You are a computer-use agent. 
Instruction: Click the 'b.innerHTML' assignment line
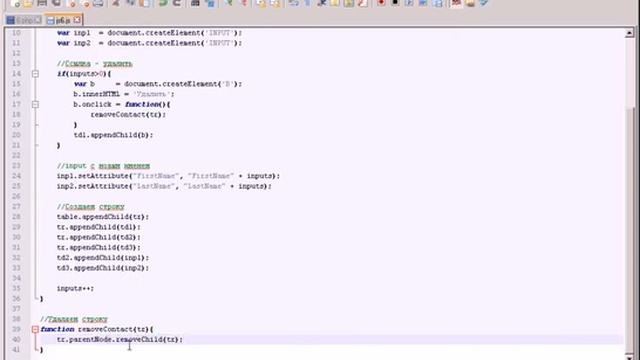point(124,94)
